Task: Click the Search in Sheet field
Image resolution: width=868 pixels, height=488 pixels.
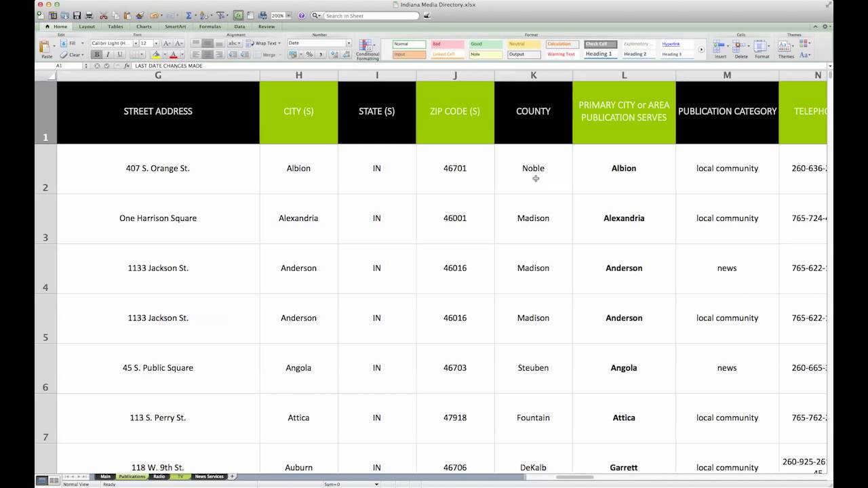Action: coord(372,16)
